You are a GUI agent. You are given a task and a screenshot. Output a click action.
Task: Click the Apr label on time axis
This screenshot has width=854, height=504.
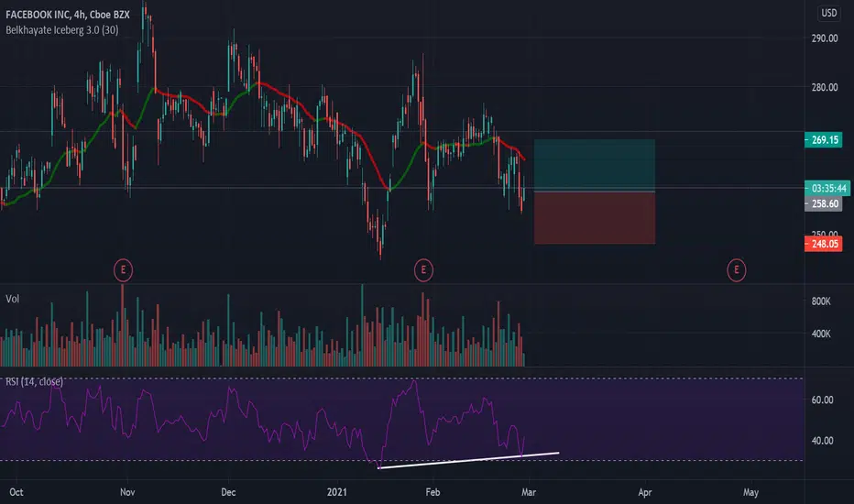(x=645, y=492)
